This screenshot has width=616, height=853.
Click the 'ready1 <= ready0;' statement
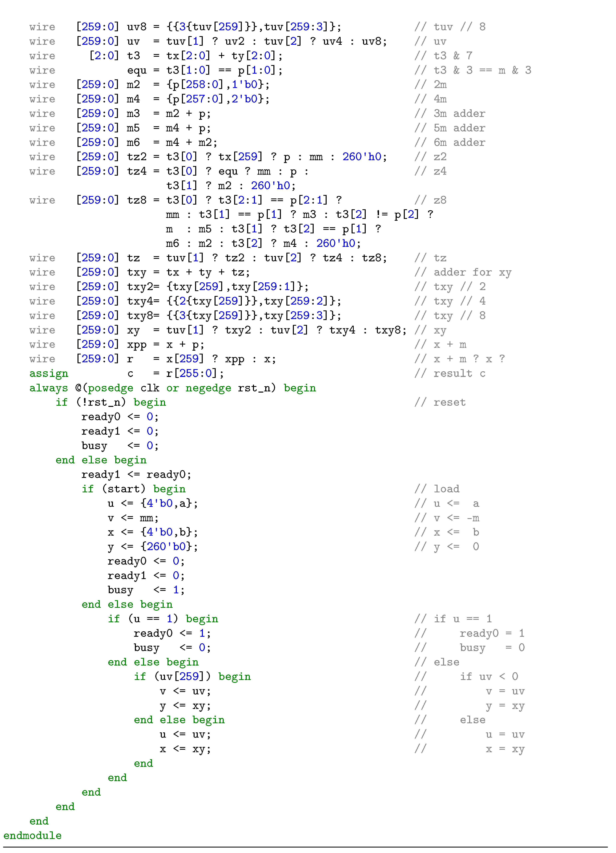point(136,475)
